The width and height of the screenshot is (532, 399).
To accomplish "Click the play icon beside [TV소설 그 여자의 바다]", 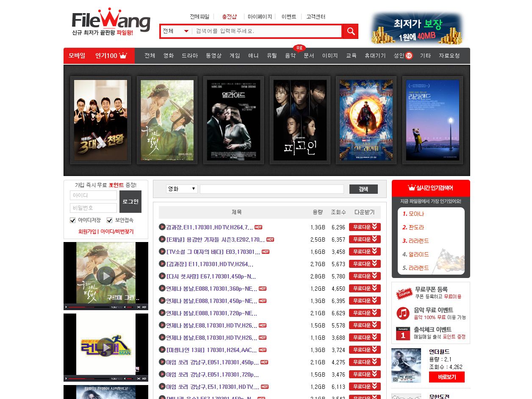I will tap(162, 252).
